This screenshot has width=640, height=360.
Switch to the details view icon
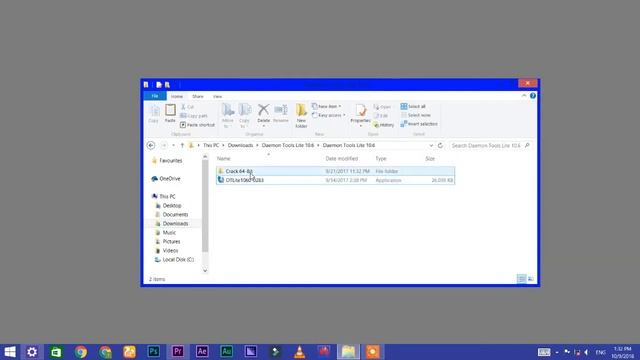521,279
